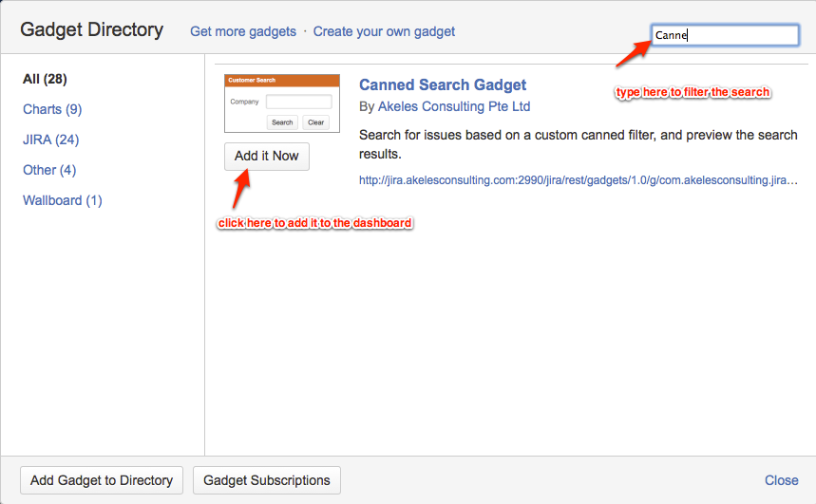Click the Company label in gadget preview
The height and width of the screenshot is (504, 816).
point(244,102)
